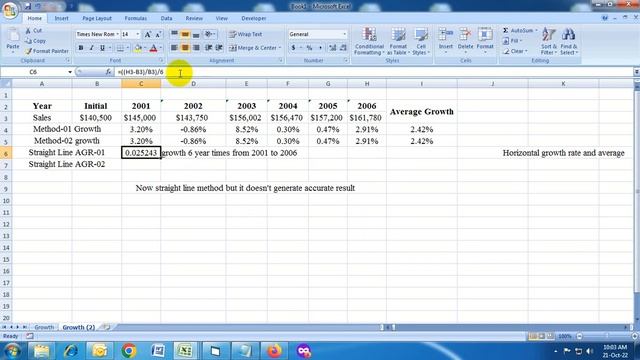The image size is (640, 360).
Task: Click Decrease Indent icon
Action: click(x=209, y=48)
